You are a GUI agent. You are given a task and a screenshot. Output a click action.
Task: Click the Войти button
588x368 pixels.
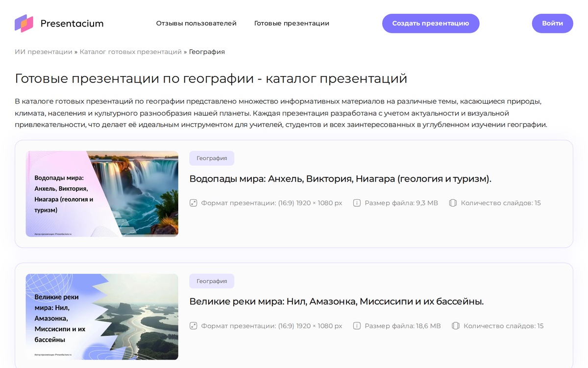click(x=552, y=24)
